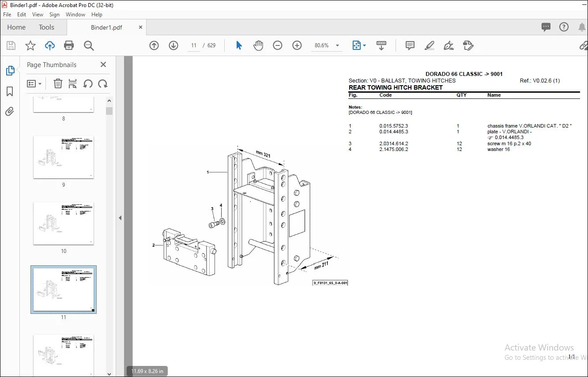Viewport: 588px width, 377px height.
Task: Click the 'screw m 16 p.2 x 40' name
Action: 509,143
